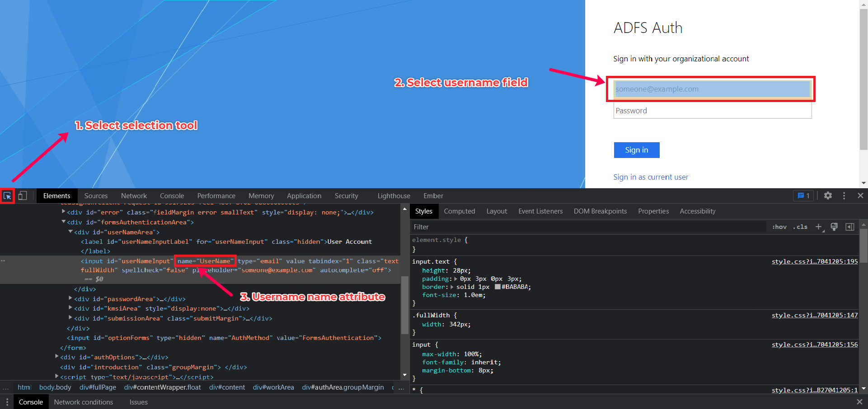The width and height of the screenshot is (868, 409).
Task: Expand the authOptions div node
Action: point(56,357)
